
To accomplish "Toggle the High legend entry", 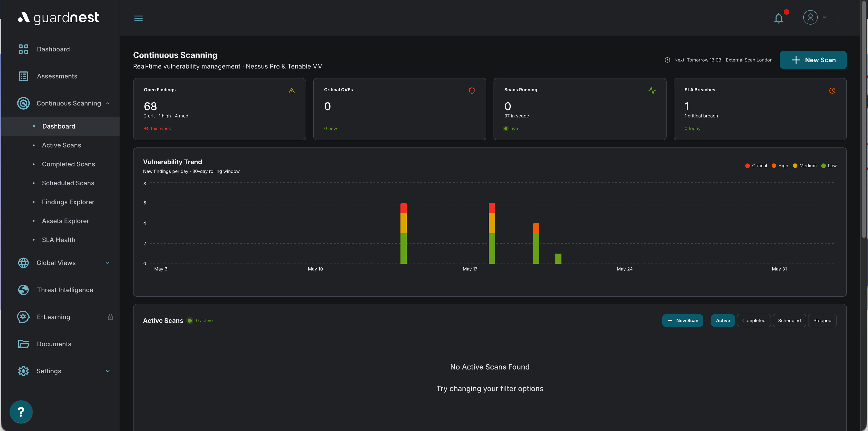I will [x=780, y=166].
